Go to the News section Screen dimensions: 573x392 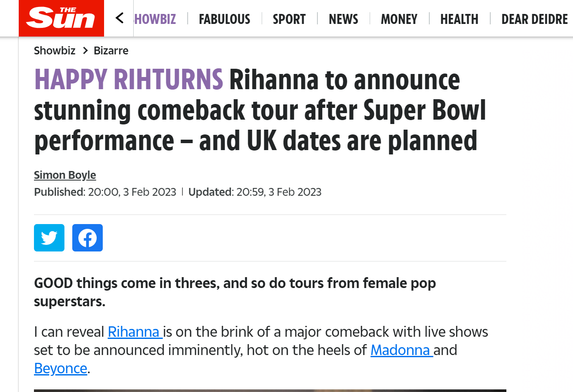344,19
